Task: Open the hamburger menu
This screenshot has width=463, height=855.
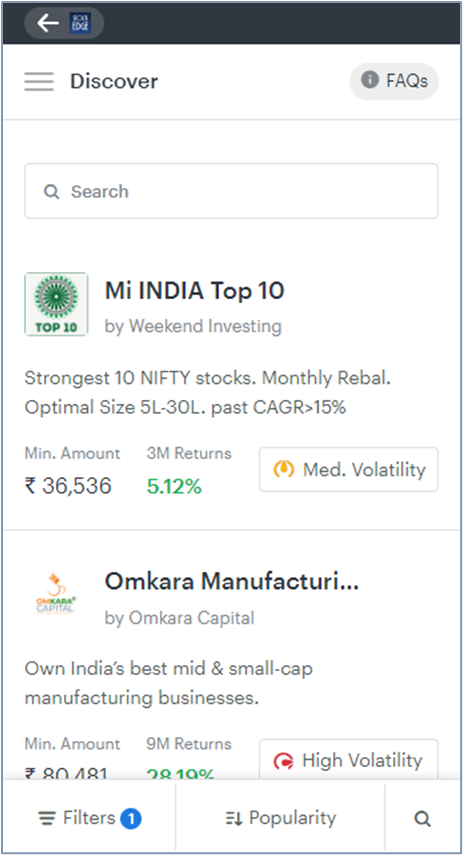Action: 39,81
